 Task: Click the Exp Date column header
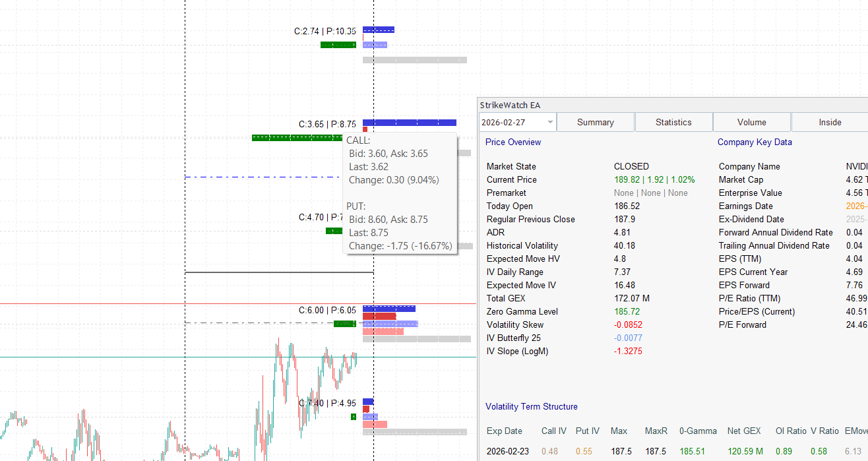click(501, 431)
